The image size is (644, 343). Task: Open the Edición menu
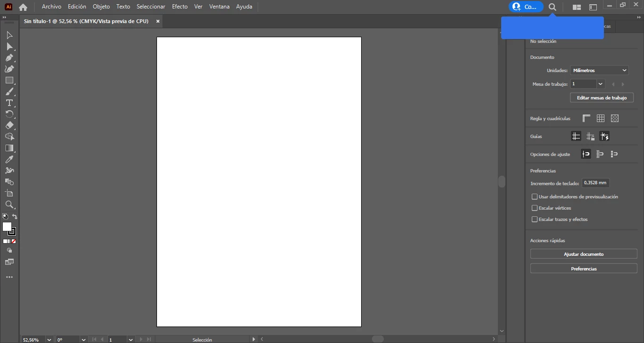[77, 7]
